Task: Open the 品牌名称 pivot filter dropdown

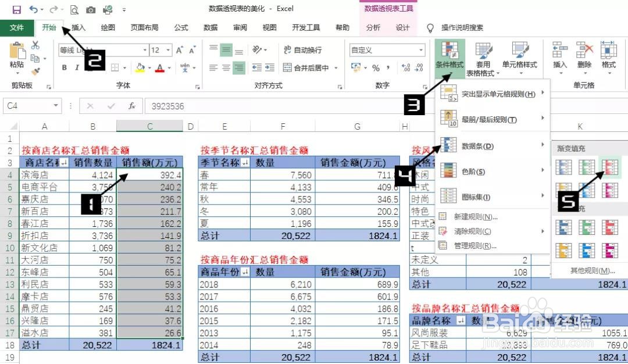Action: pos(461,320)
